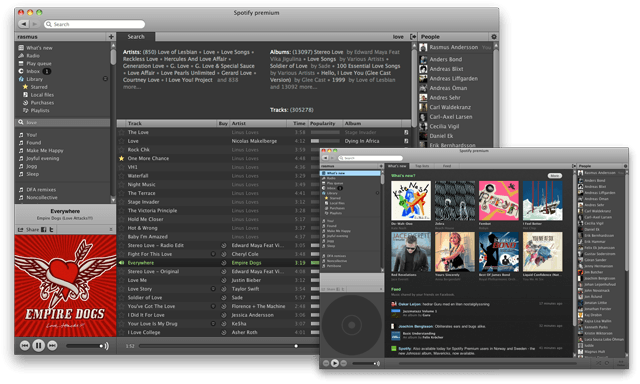Image resolution: width=640 pixels, height=384 pixels.
Task: Pause playback in back window
Action: (x=38, y=346)
